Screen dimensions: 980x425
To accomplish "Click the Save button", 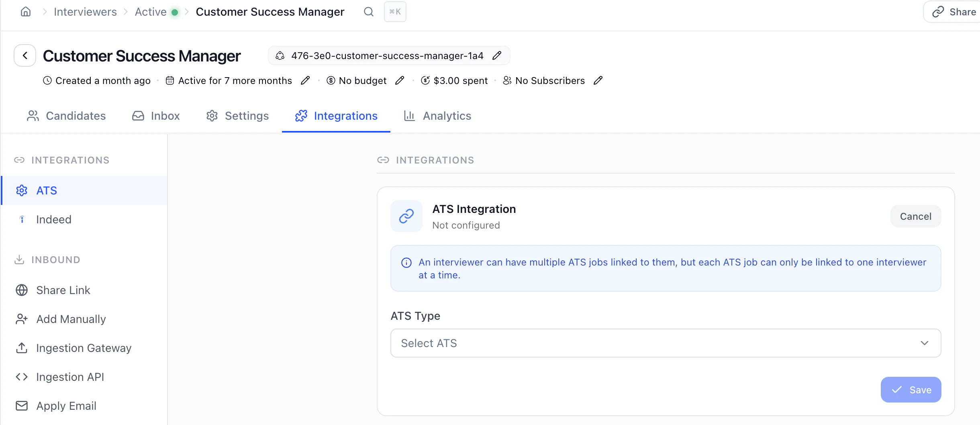I will point(911,390).
